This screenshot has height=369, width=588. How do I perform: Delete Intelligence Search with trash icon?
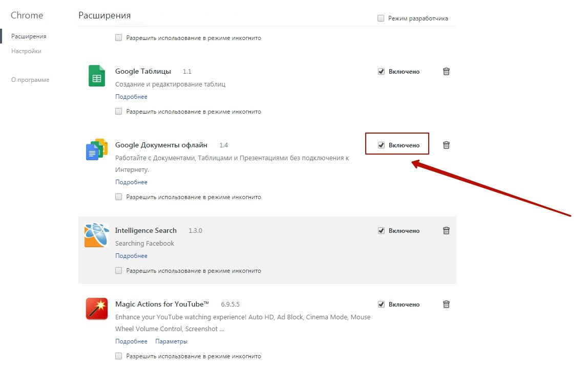[x=446, y=231]
